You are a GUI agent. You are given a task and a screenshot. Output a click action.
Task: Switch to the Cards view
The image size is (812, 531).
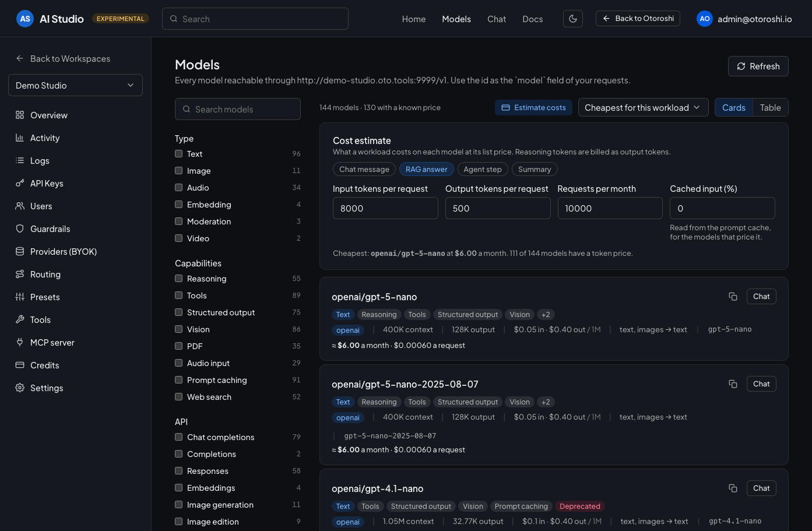click(734, 107)
